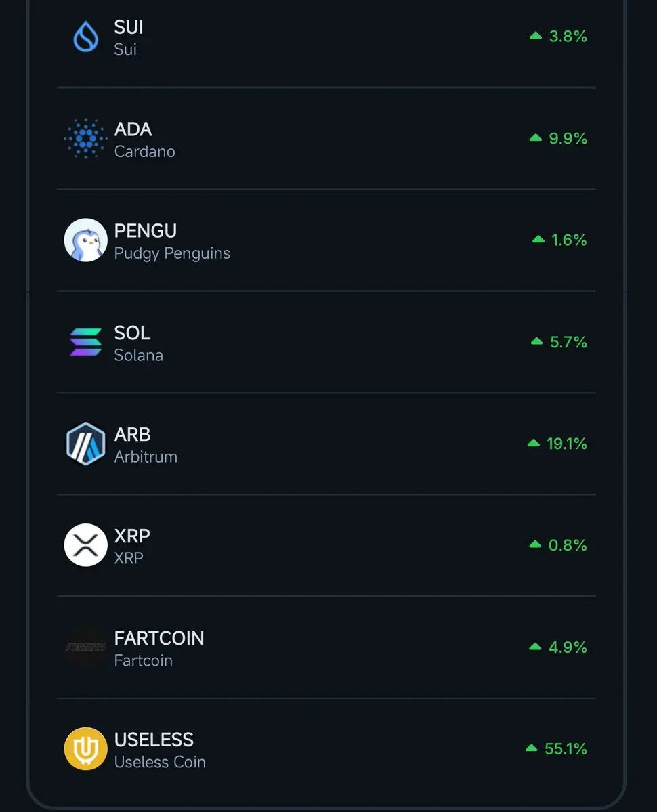657x812 pixels.
Task: Tap the Sui droplet logo icon
Action: pyautogui.click(x=86, y=37)
